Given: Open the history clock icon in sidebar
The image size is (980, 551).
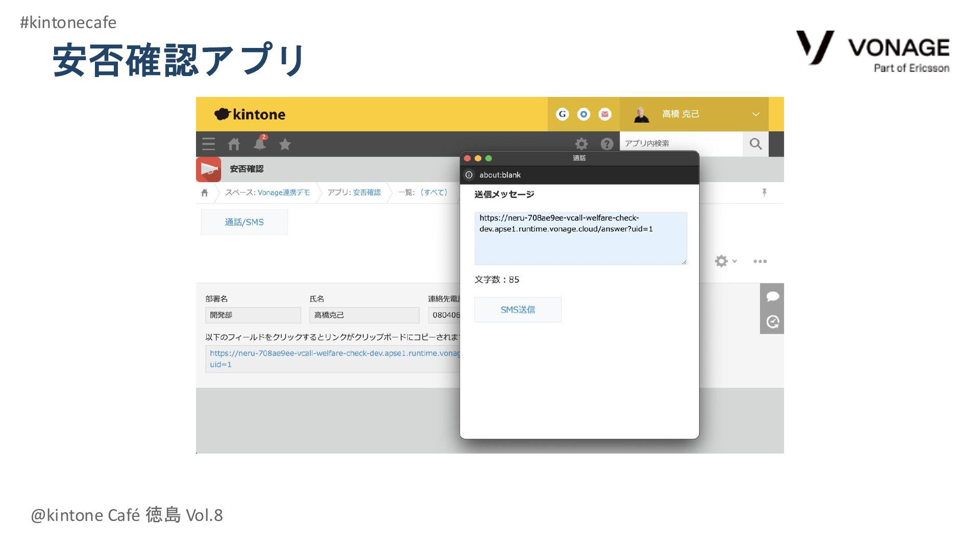Looking at the screenshot, I should coord(772,321).
